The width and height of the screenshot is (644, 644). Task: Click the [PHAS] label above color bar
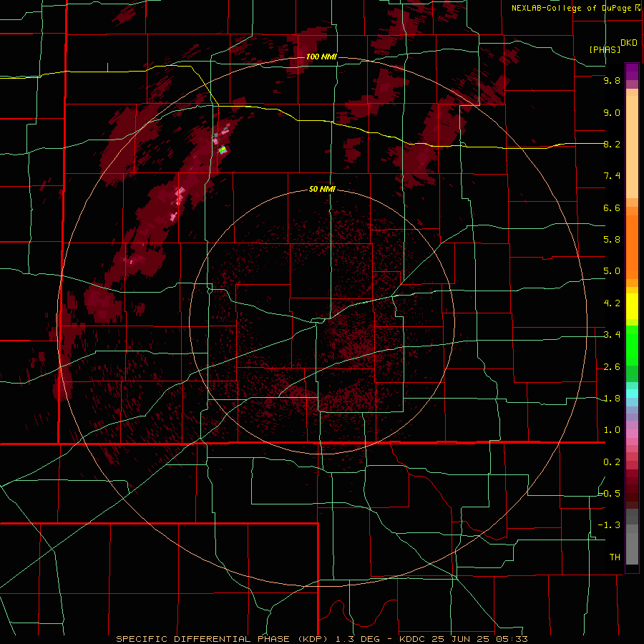605,49
